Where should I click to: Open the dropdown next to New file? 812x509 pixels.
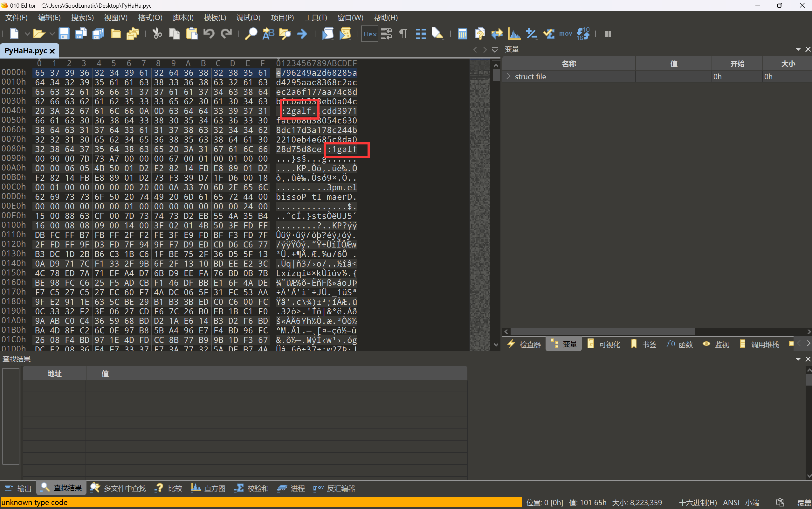[28, 34]
